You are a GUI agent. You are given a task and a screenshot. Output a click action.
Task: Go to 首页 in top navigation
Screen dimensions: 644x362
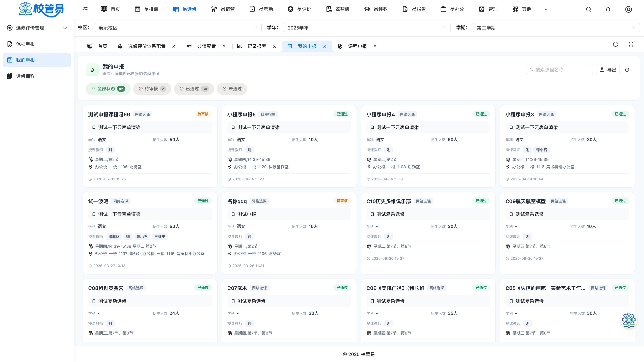click(110, 9)
